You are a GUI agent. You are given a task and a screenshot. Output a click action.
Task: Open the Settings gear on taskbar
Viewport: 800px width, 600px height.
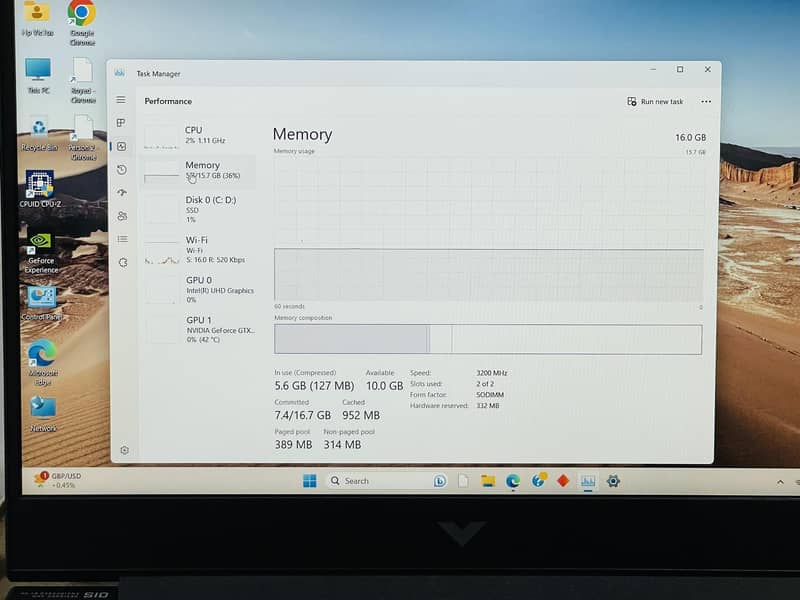[613, 481]
